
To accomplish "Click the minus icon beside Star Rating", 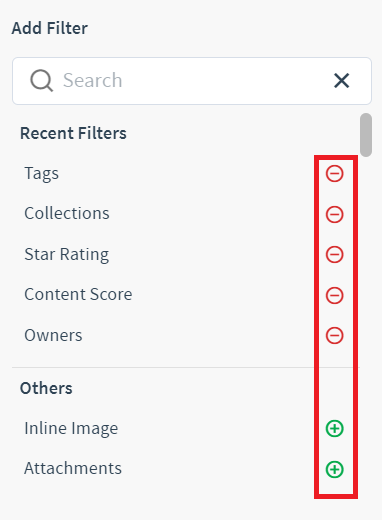I will coord(334,255).
